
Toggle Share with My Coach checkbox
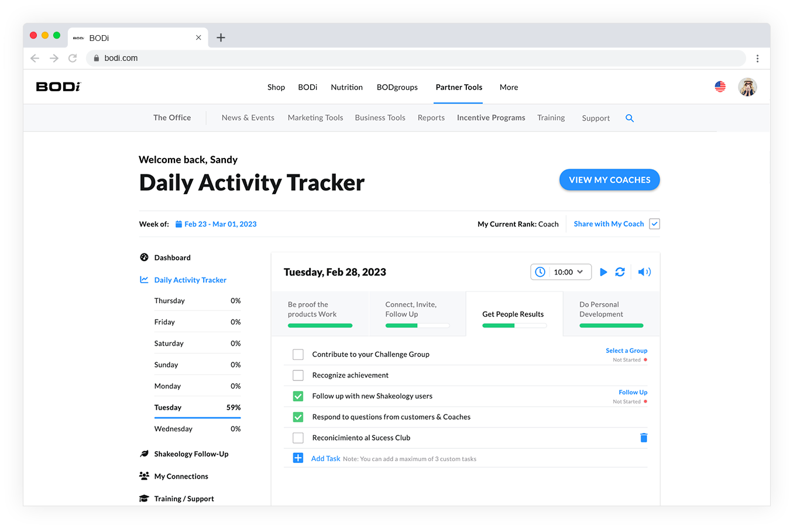[x=655, y=224]
